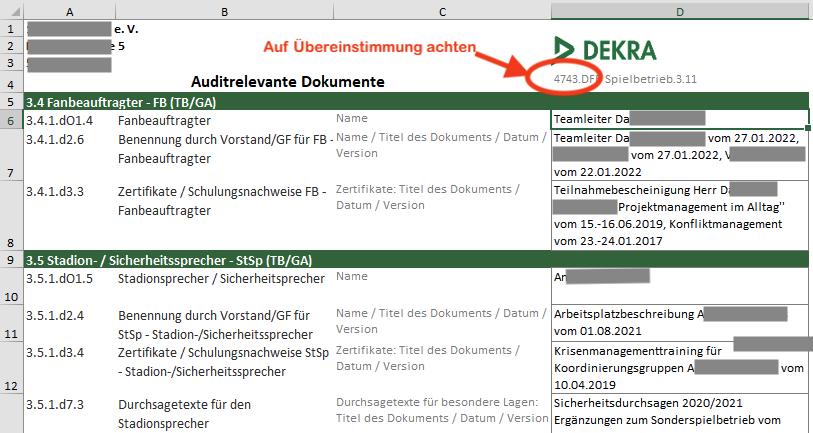813x433 pixels.
Task: Click the 'Teamleiter' name input cell in row 6
Action: point(680,119)
